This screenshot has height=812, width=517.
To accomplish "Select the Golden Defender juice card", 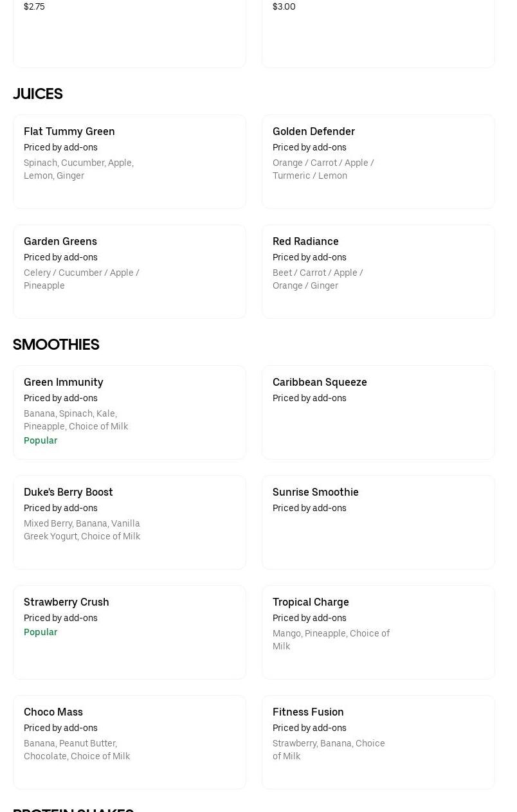I will tap(378, 161).
